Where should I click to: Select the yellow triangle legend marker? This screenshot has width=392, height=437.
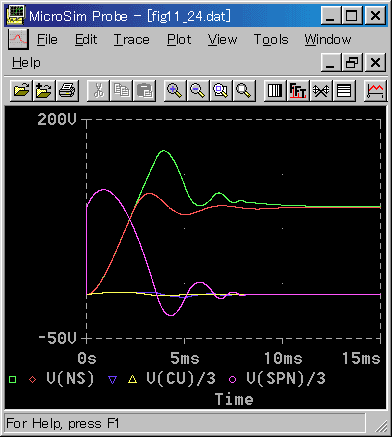(x=133, y=379)
